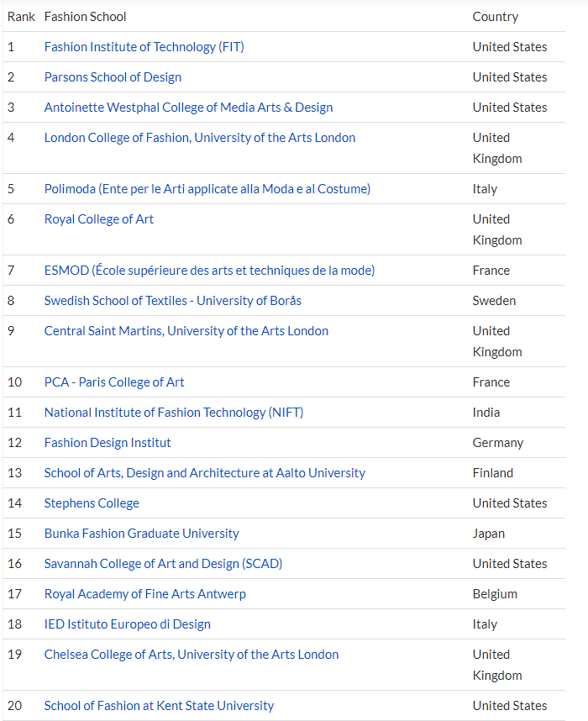Follow the ESMOD school link
This screenshot has width=588, height=721.
coord(209,271)
